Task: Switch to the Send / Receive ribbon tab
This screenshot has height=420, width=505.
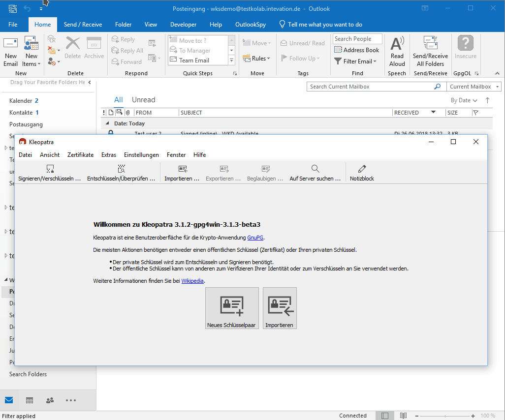Action: coord(83,25)
